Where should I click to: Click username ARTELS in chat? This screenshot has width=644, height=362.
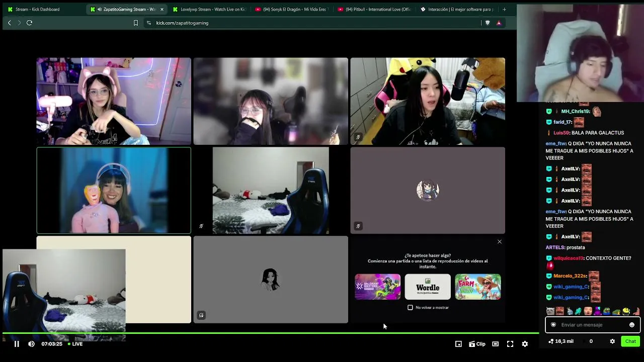[555, 247]
